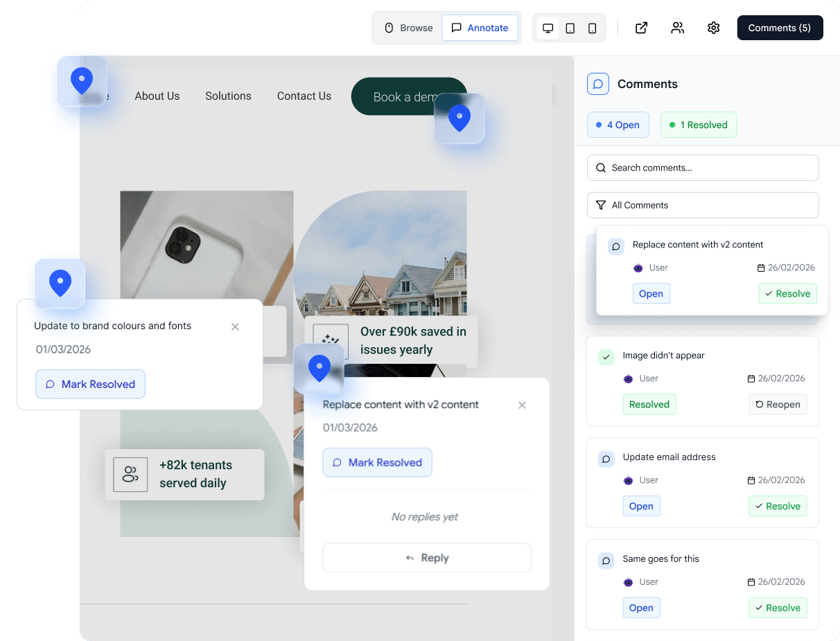This screenshot has height=641, width=840.
Task: Expand the 'Replace content with v2 content' comment card
Action: 697,245
